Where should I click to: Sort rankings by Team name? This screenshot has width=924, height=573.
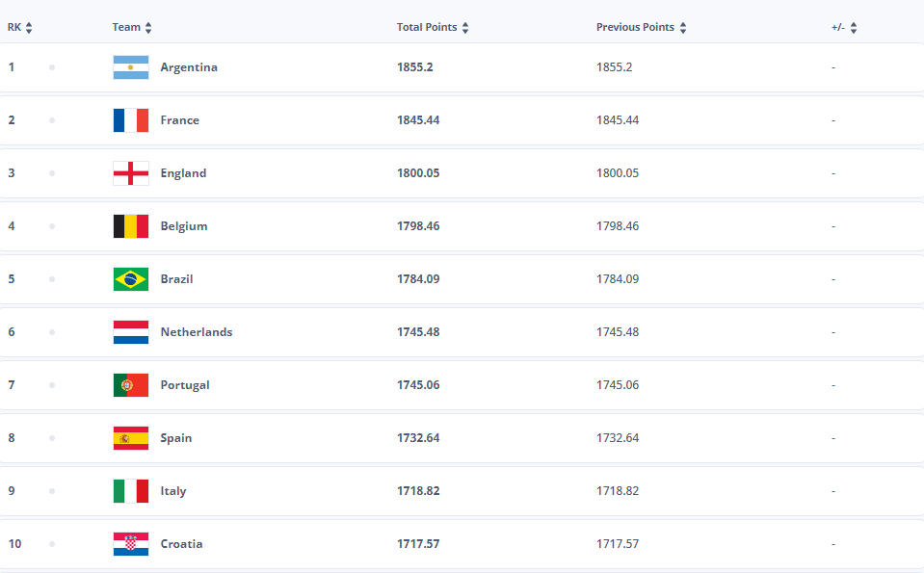pos(132,28)
